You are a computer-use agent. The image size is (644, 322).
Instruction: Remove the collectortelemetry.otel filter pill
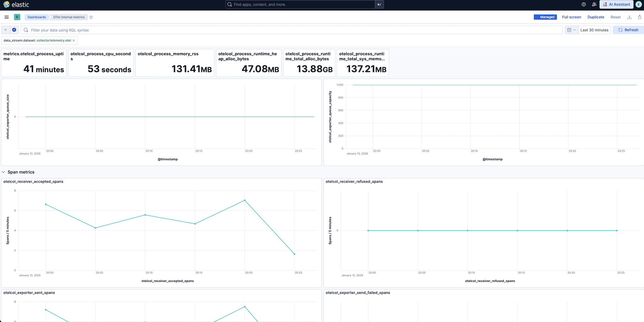pos(74,40)
